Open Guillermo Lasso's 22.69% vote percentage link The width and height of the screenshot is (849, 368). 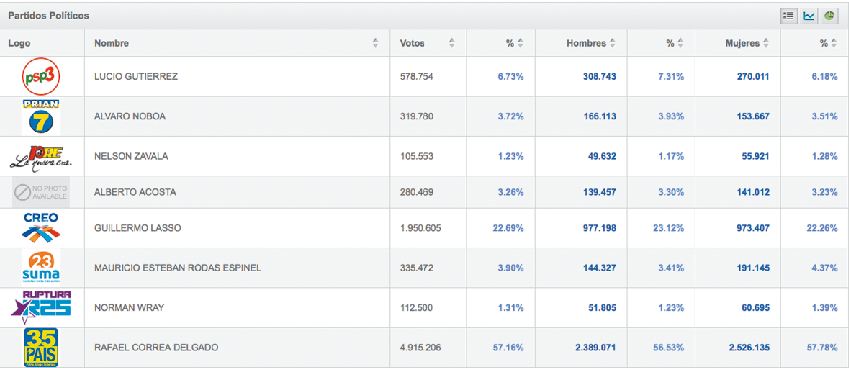(x=508, y=228)
